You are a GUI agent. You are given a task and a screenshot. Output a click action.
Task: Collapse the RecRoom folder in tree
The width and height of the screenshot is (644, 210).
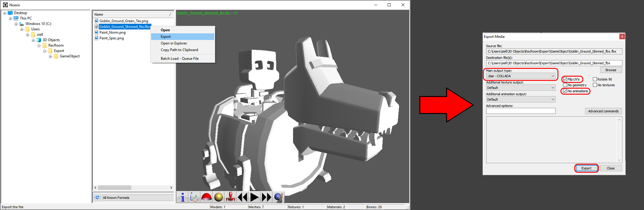(39, 46)
